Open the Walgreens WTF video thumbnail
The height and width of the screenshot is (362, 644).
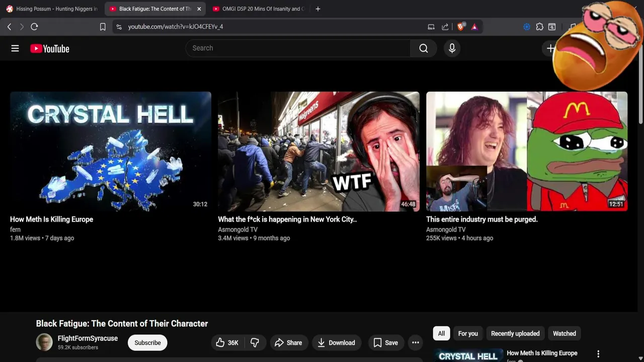pos(318,151)
